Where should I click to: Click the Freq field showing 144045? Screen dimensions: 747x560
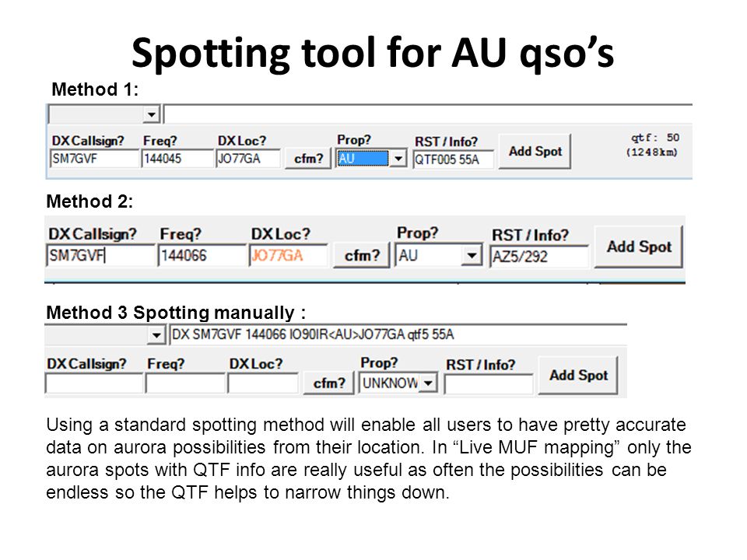177,159
